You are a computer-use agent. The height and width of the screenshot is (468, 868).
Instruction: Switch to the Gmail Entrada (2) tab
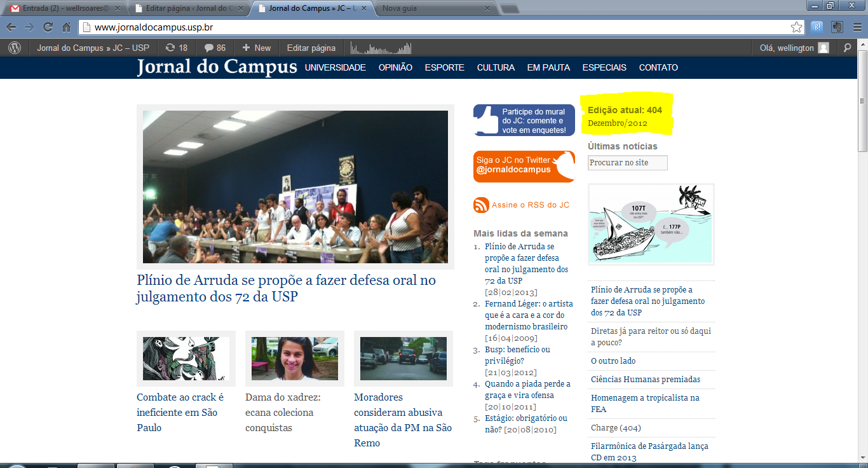pos(64,9)
